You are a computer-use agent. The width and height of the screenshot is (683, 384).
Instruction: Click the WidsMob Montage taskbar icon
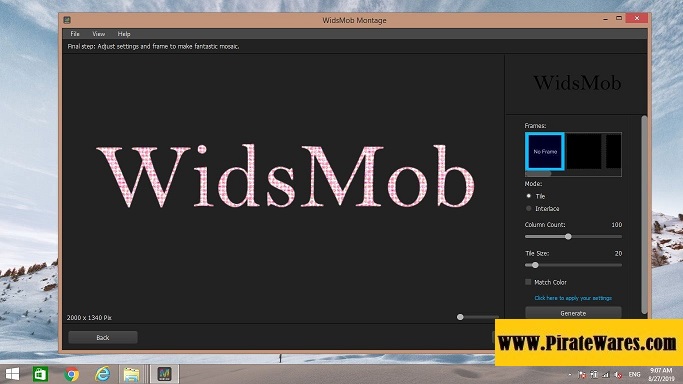click(164, 374)
